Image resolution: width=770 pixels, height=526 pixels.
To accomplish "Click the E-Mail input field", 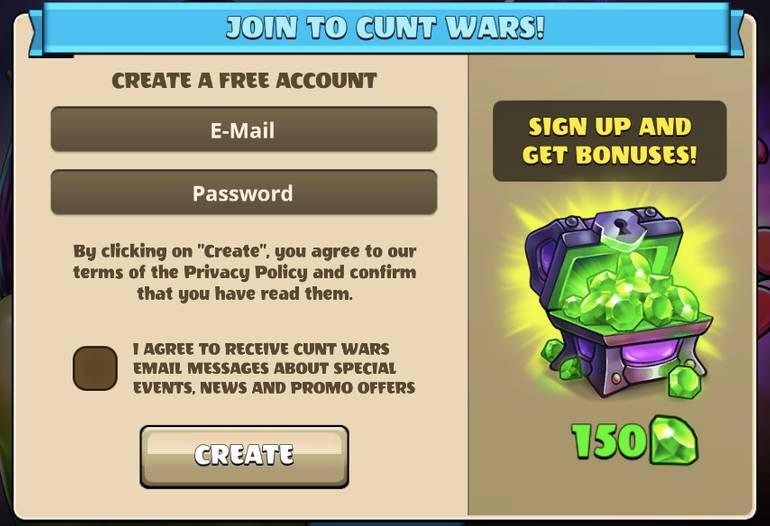I will (244, 129).
